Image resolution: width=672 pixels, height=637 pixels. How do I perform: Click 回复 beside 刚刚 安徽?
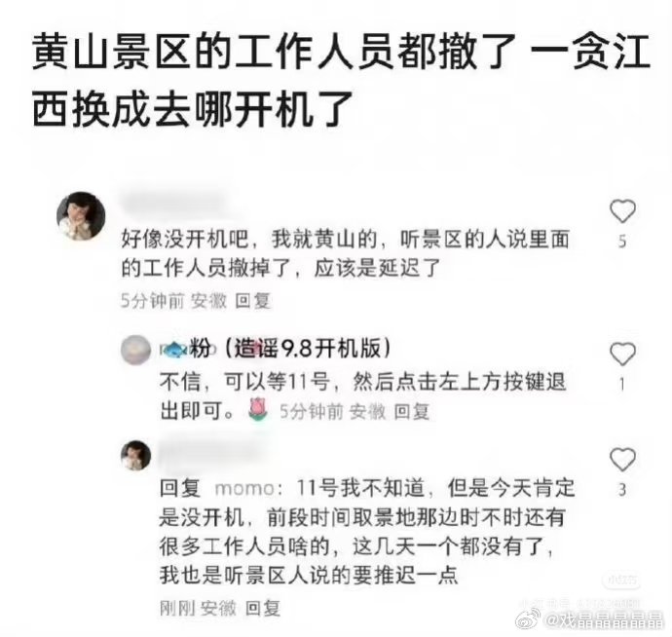[x=263, y=608]
